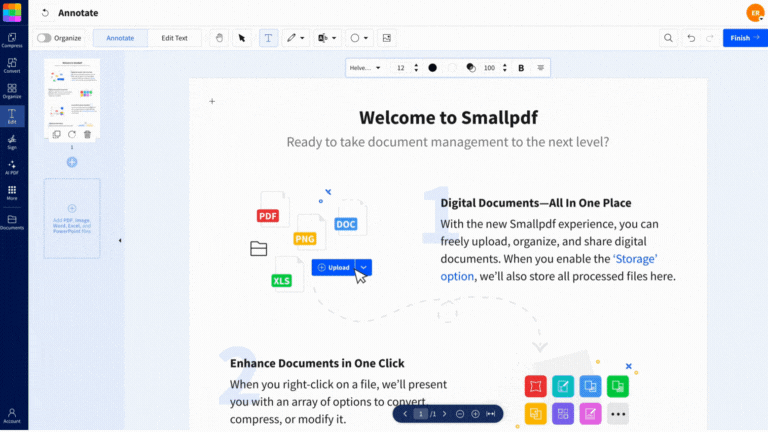768x432 pixels.
Task: Zoom out with minus button
Action: click(x=460, y=414)
